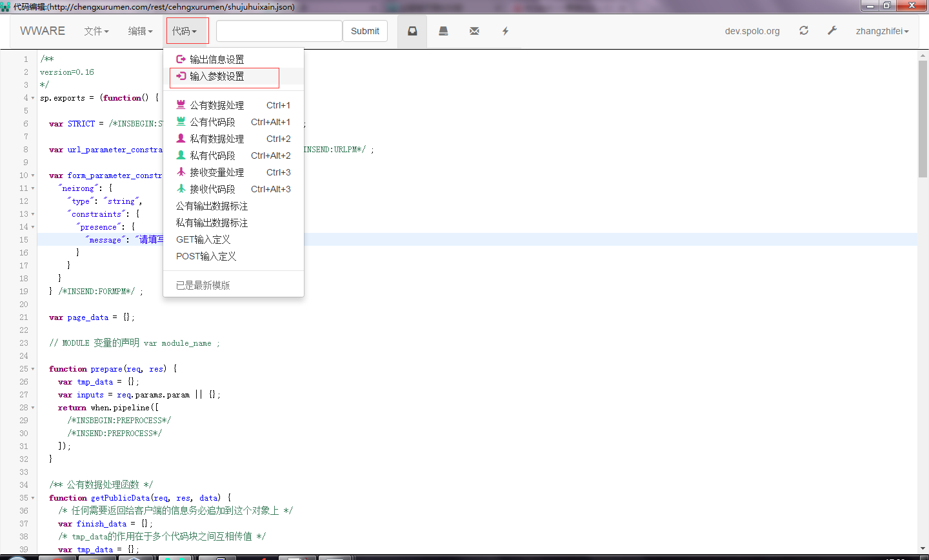This screenshot has width=929, height=560.
Task: Open the zhangzhifei user dropdown
Action: coord(882,31)
